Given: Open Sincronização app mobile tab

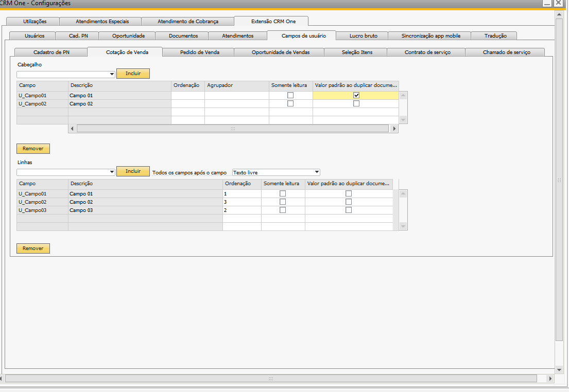Looking at the screenshot, I should [431, 36].
